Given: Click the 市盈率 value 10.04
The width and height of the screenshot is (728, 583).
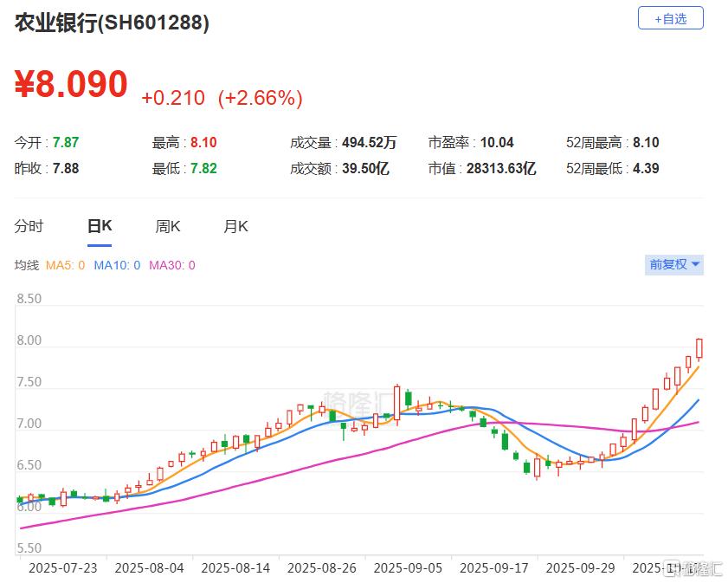Looking at the screenshot, I should (x=497, y=142).
